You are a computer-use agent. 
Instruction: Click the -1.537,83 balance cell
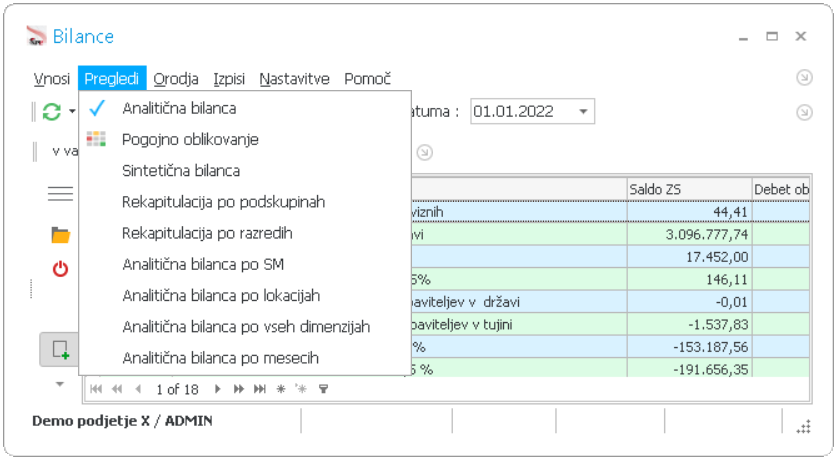(x=689, y=324)
